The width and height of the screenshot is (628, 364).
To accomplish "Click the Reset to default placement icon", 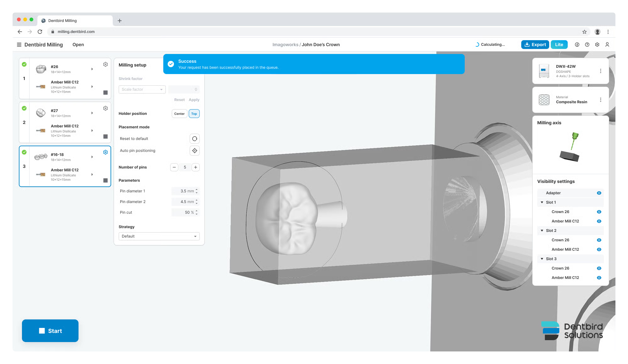I will pyautogui.click(x=195, y=139).
